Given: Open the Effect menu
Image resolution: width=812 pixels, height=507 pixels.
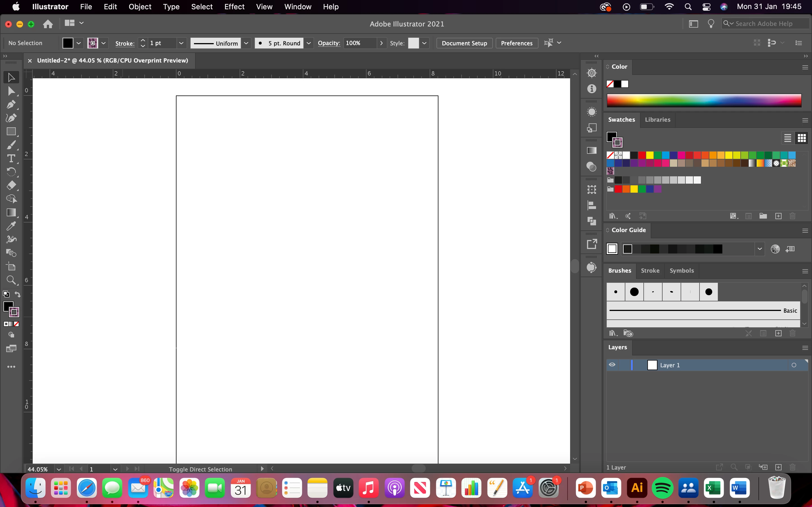Looking at the screenshot, I should pos(234,7).
